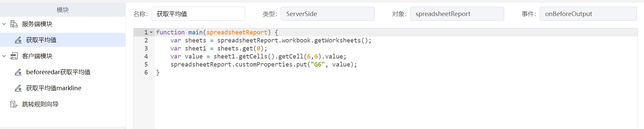This screenshot has width=644, height=129.
Task: Click the 事件 onBeforeOutput field
Action: (588, 14)
